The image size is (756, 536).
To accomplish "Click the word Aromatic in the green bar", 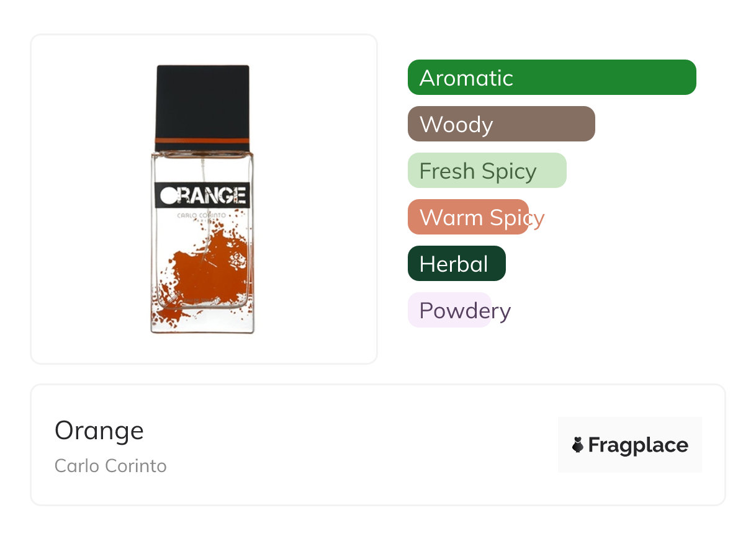I will coord(466,78).
